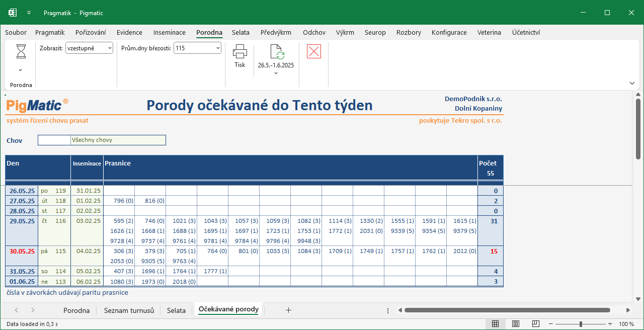
Task: Open the Seznam turnusů sheet tab
Action: coord(129,310)
